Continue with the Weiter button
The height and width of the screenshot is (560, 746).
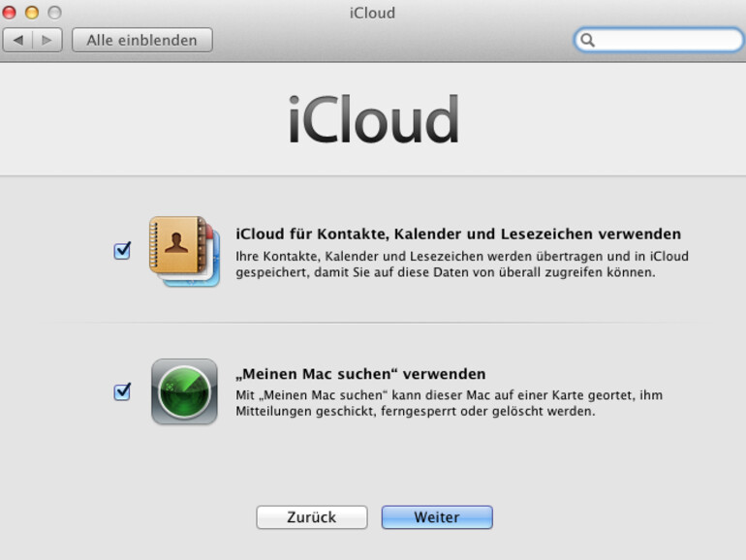(x=437, y=517)
